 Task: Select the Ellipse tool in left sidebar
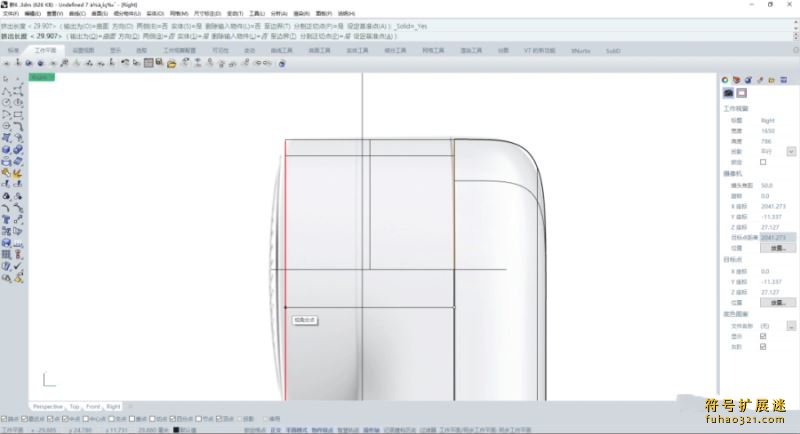18,103
